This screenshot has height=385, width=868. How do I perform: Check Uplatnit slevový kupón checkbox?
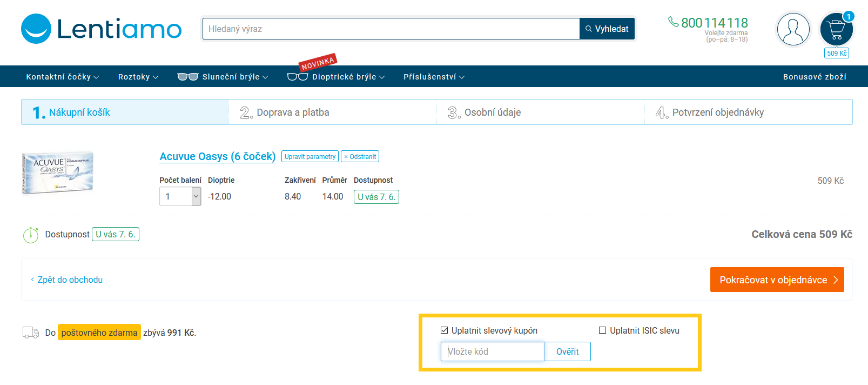[445, 330]
